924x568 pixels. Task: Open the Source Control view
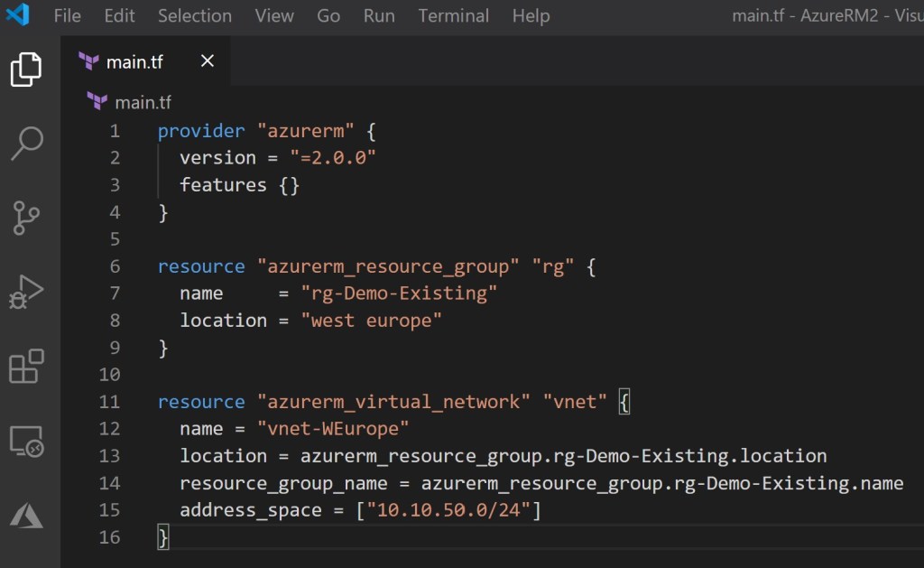coord(26,218)
